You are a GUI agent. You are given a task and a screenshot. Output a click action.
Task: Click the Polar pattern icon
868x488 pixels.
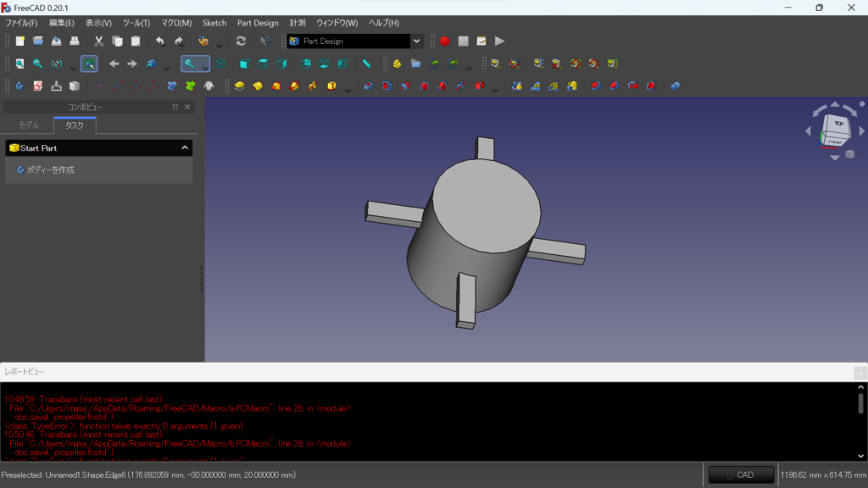tap(554, 86)
